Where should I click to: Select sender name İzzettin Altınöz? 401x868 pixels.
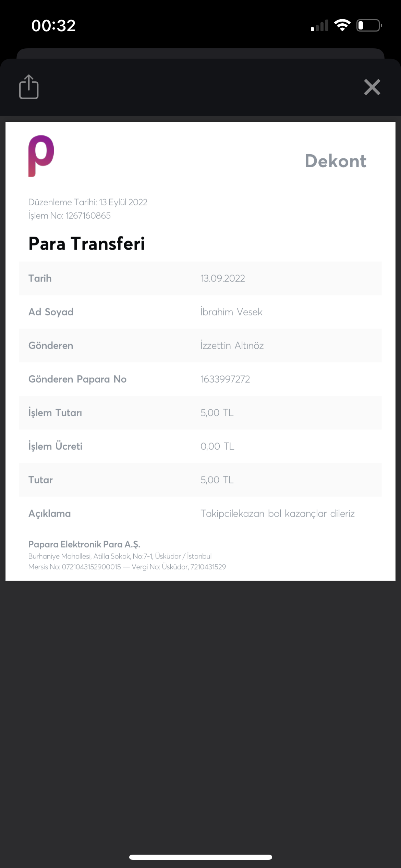click(232, 346)
